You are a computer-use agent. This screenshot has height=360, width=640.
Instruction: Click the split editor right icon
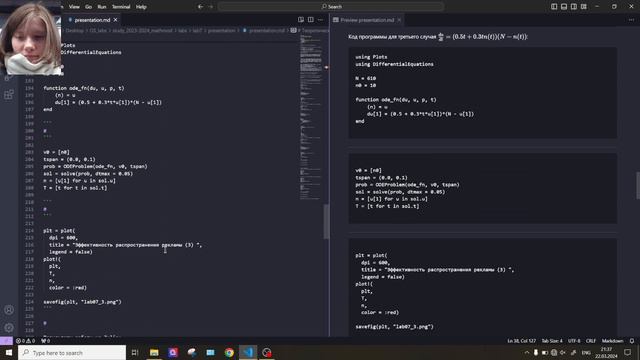point(311,20)
